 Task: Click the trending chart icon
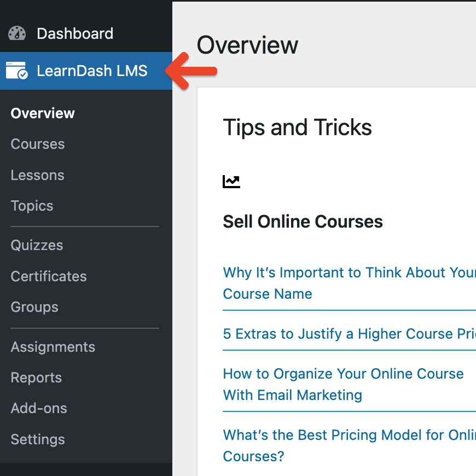pyautogui.click(x=231, y=182)
